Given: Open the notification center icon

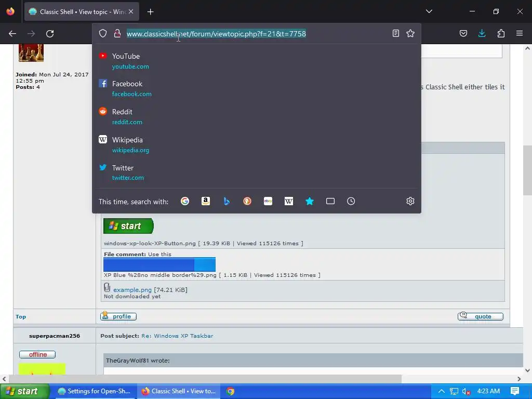Looking at the screenshot, I should coord(515,391).
